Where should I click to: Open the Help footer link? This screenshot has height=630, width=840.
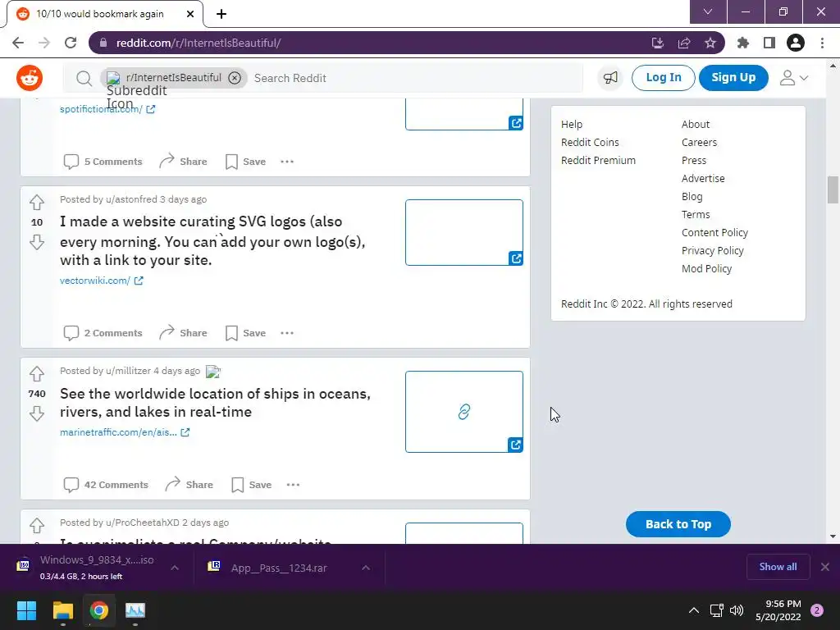pos(572,125)
